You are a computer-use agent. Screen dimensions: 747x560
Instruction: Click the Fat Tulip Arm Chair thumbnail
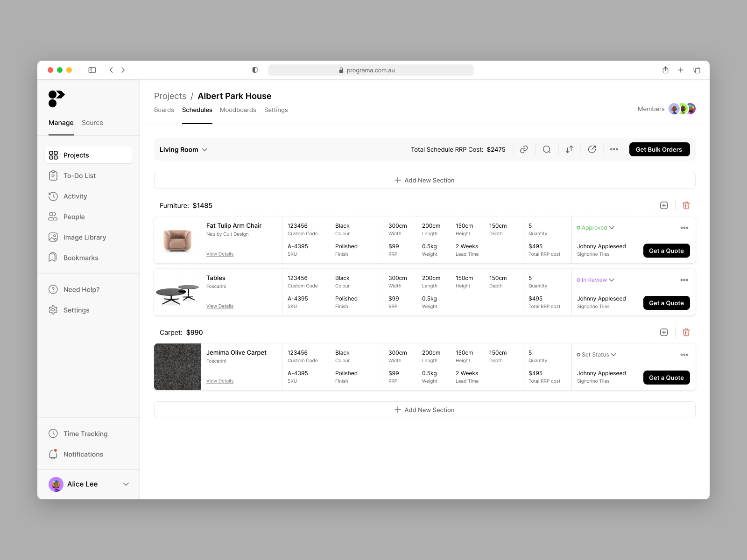177,240
